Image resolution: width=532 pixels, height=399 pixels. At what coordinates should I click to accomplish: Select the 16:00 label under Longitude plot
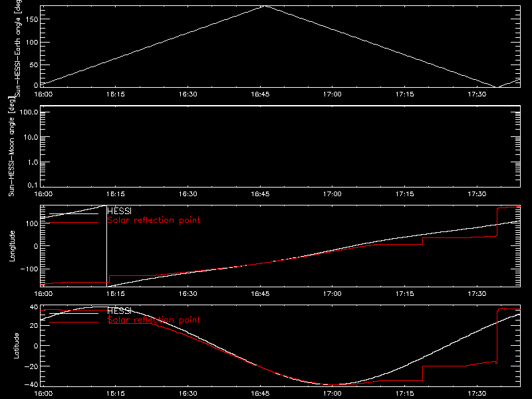[43, 294]
